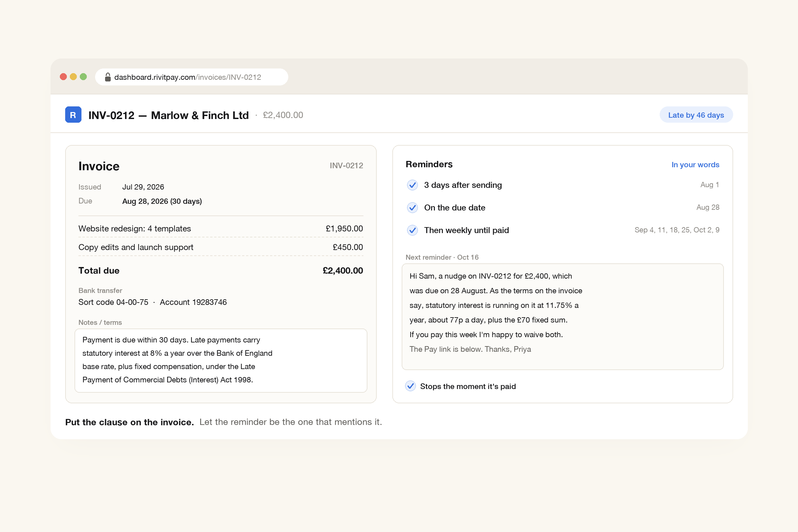Click 'Sep 4, 11, 18, 25, Oct 2, 9' dates
The height and width of the screenshot is (532, 798).
(677, 230)
